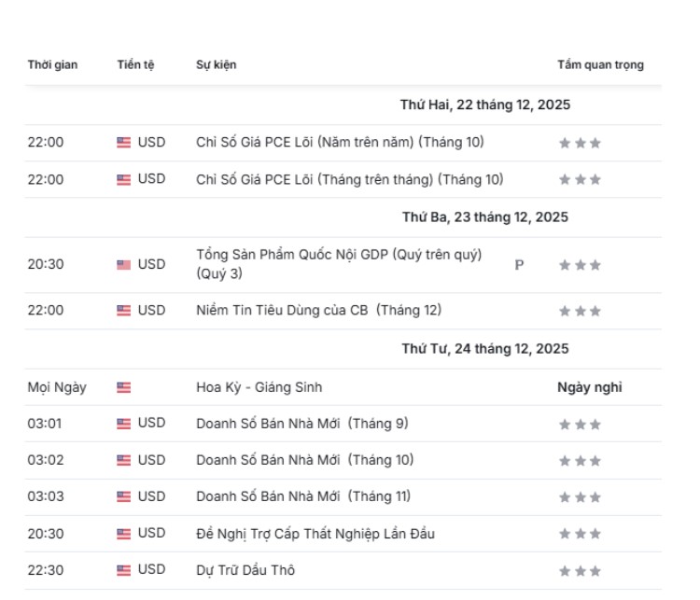Click the Thứ Ba, 23 tháng 12, 2025 date row
This screenshot has width=700, height=600.
coord(484,217)
